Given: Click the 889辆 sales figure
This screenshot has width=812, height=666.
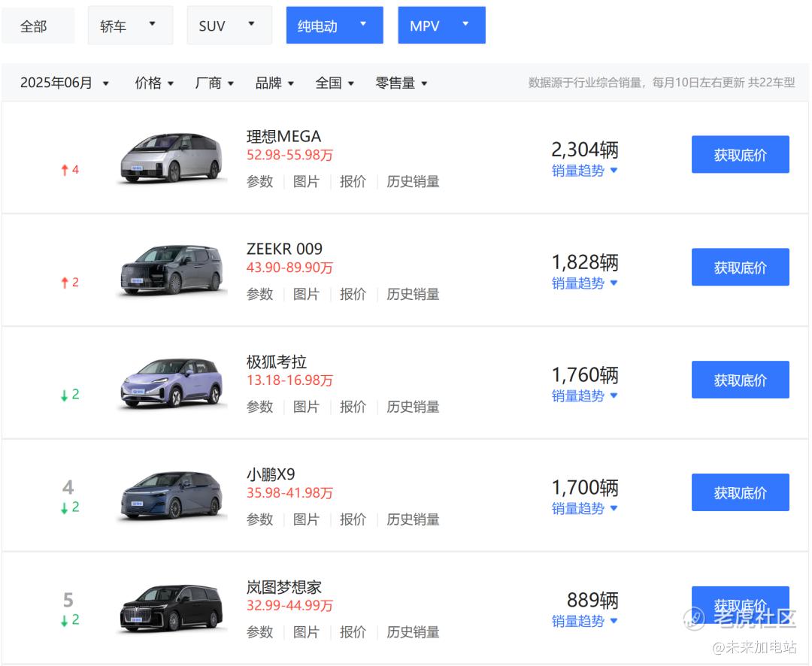Looking at the screenshot, I should click(x=592, y=601).
